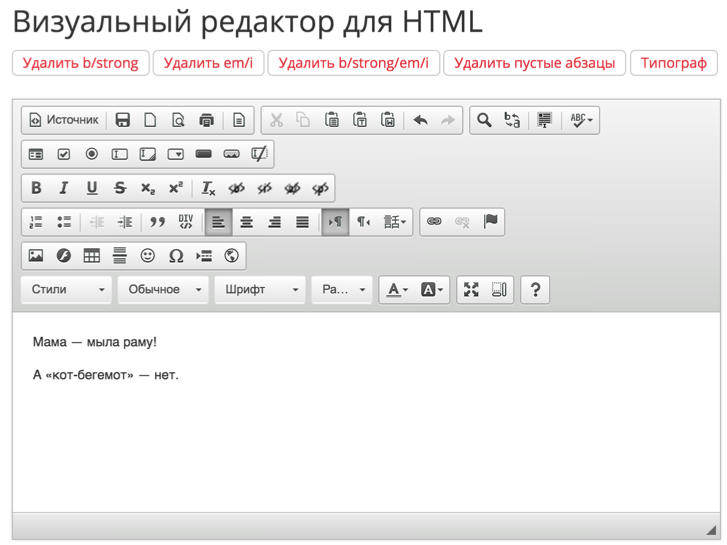Paste from Word icon
This screenshot has width=727, height=545.
(x=388, y=120)
